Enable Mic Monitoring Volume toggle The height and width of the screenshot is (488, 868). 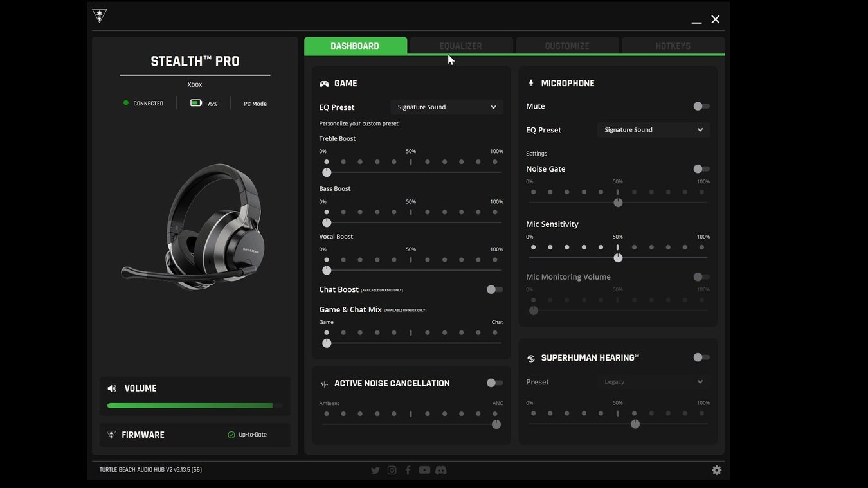click(701, 277)
